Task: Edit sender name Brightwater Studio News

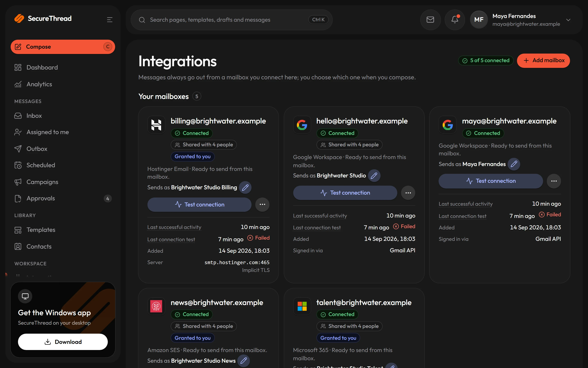Action: tap(243, 360)
